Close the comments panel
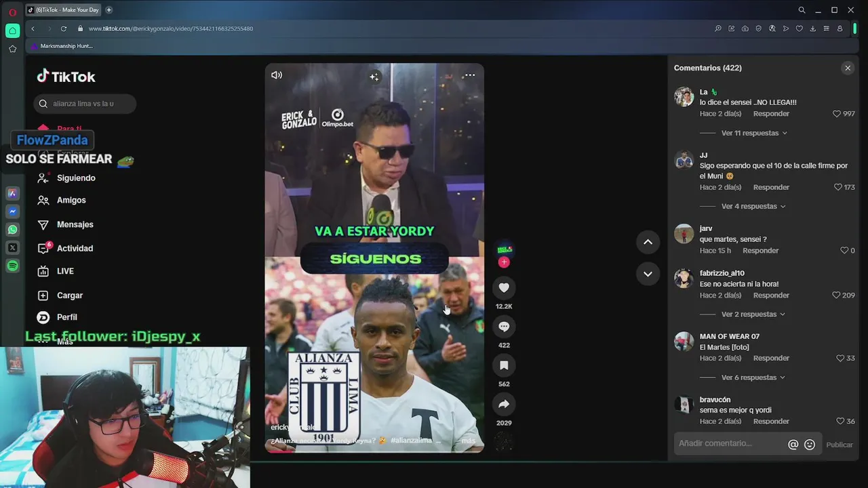Viewport: 868px width, 488px height. coord(848,68)
